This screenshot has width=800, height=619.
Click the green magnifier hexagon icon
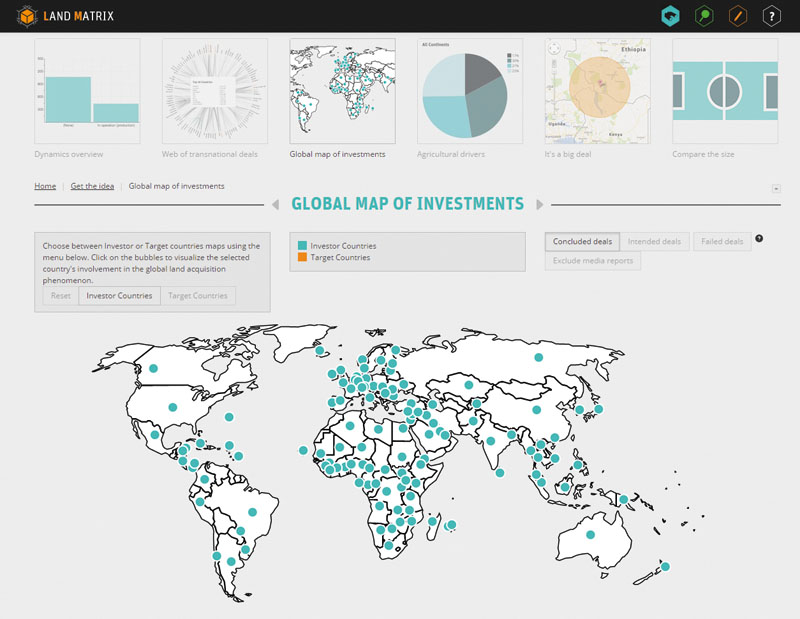pyautogui.click(x=704, y=16)
